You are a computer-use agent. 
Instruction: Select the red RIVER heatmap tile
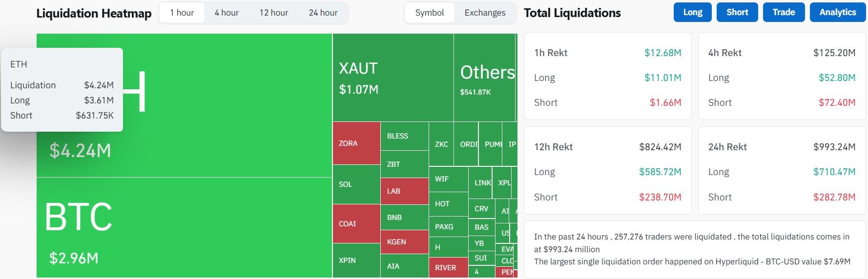click(448, 267)
